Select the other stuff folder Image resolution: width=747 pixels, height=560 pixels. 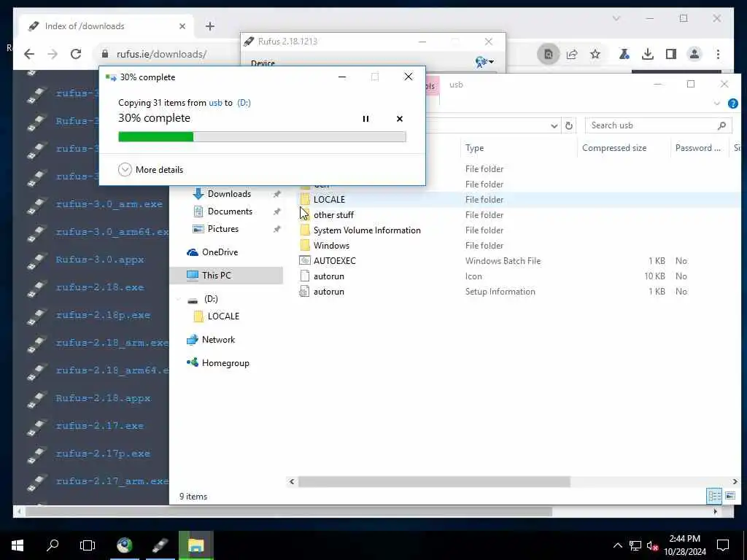coord(333,215)
